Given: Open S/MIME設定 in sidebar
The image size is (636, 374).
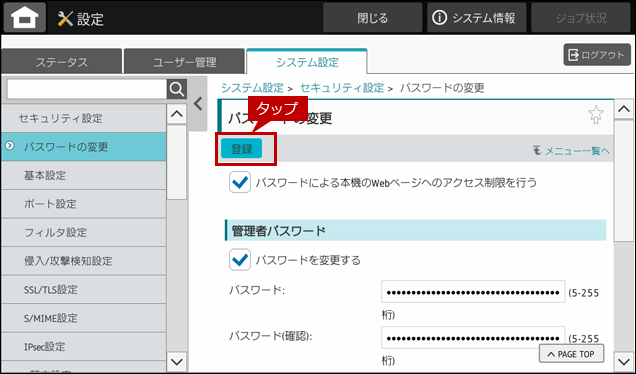Looking at the screenshot, I should tap(84, 318).
